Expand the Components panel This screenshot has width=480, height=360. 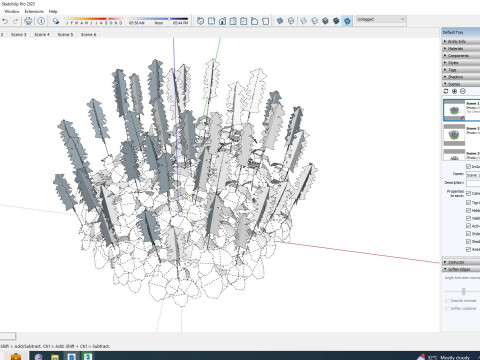coord(461,55)
